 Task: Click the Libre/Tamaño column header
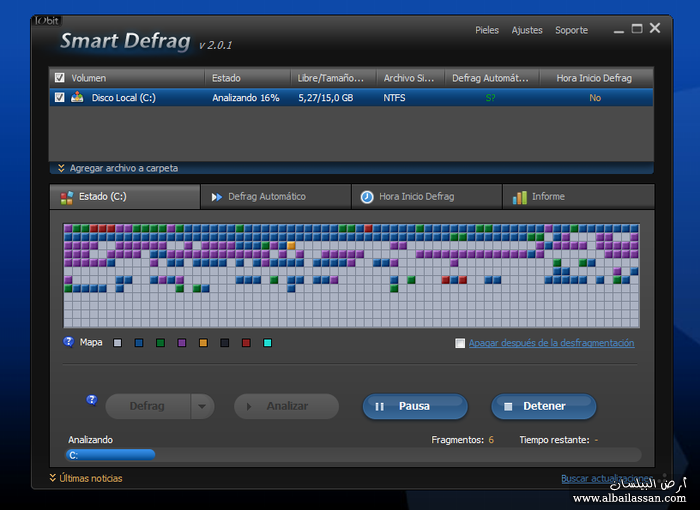[x=333, y=78]
